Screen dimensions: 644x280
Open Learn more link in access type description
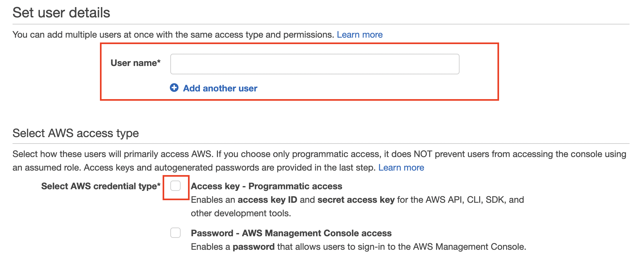pyautogui.click(x=401, y=167)
